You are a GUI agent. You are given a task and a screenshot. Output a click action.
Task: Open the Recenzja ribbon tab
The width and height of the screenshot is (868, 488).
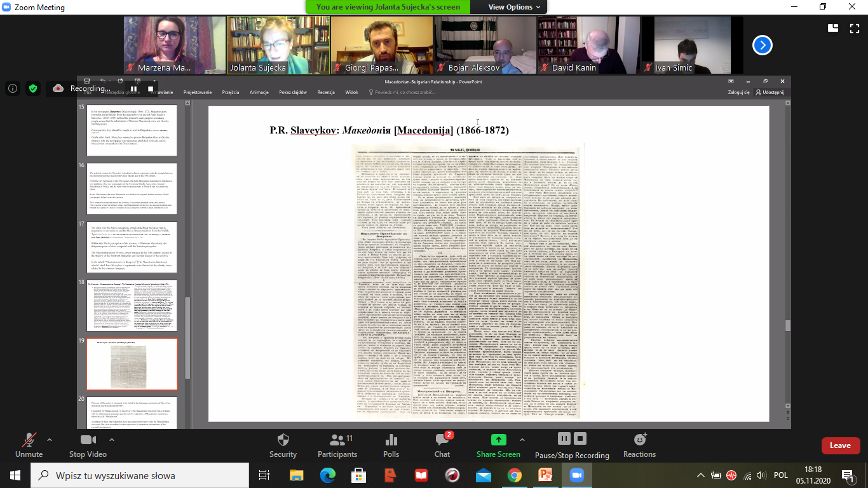point(326,92)
